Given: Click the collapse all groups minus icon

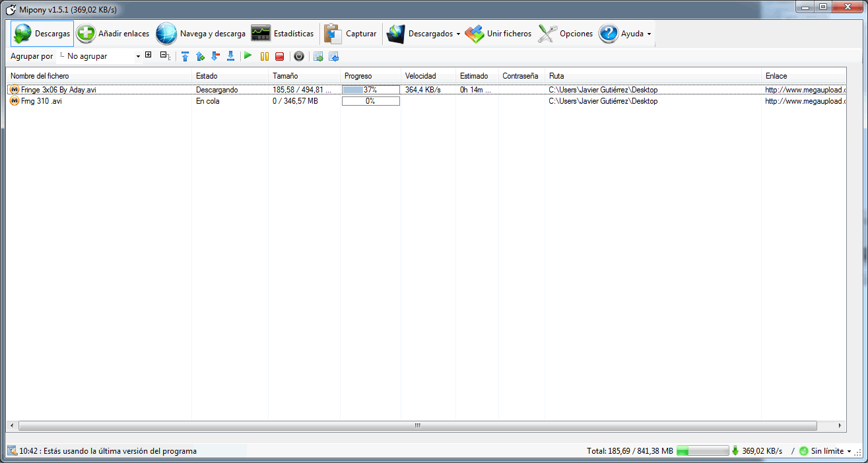Looking at the screenshot, I should pyautogui.click(x=164, y=55).
